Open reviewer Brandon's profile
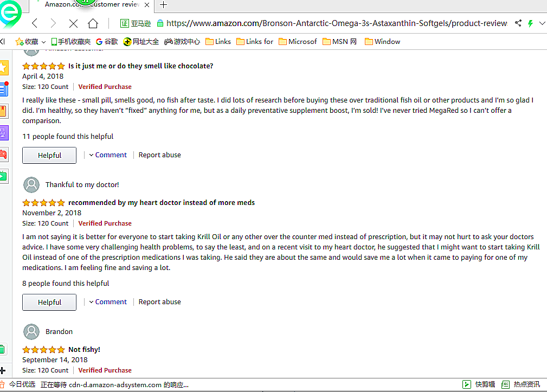Screen dimensions: 547x392 point(59,332)
